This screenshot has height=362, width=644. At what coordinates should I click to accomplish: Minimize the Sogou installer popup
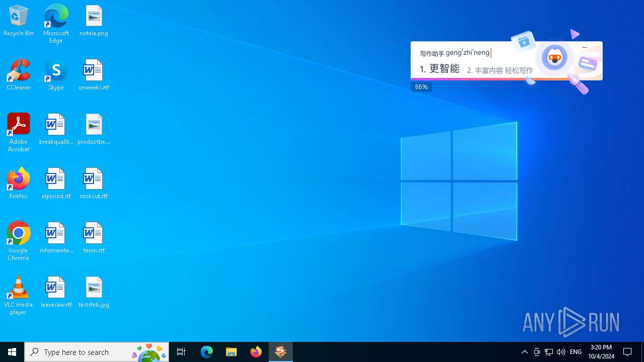tap(585, 48)
